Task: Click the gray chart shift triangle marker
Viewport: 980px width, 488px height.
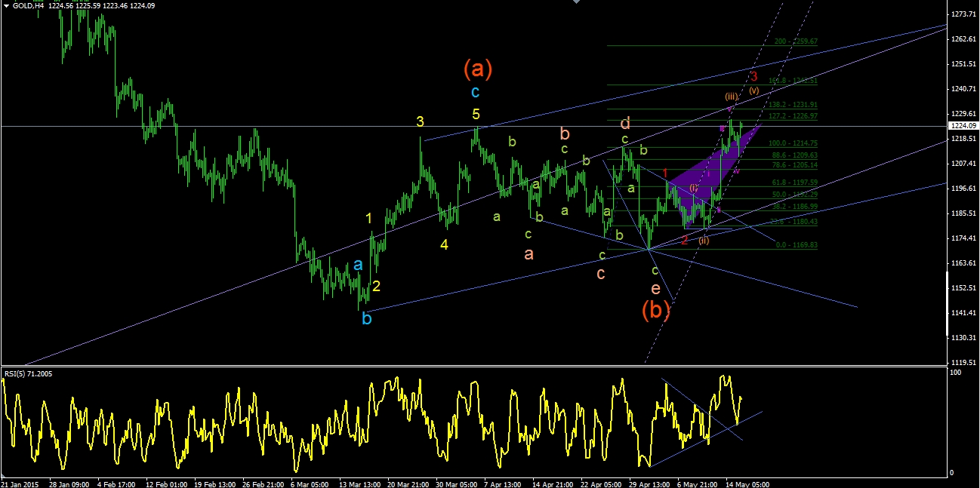Action: pyautogui.click(x=575, y=2)
